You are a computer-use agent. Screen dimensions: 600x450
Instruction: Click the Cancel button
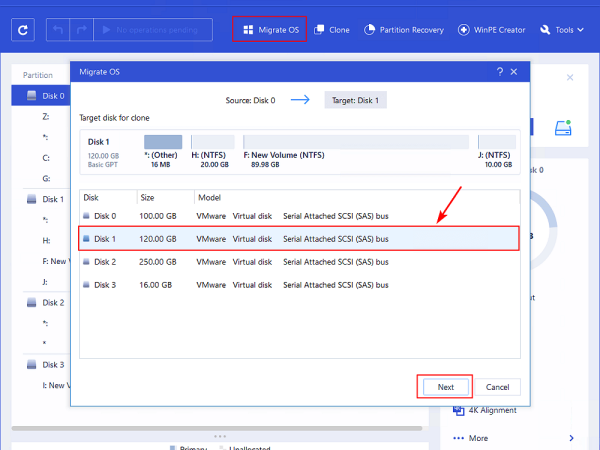click(x=497, y=387)
